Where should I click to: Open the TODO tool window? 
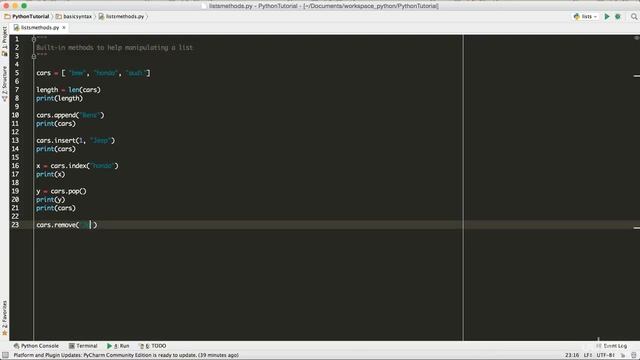153,346
